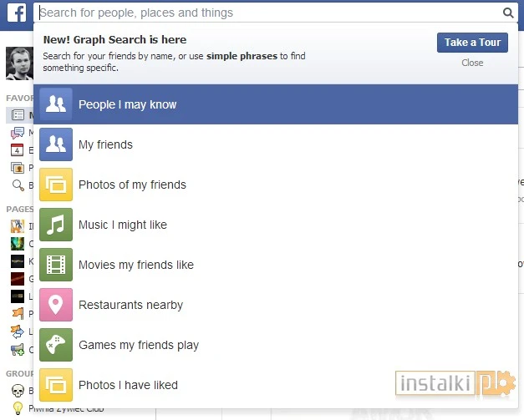The width and height of the screenshot is (524, 420).
Task: Dismiss the Graph Search banner with Close
Action: (472, 63)
